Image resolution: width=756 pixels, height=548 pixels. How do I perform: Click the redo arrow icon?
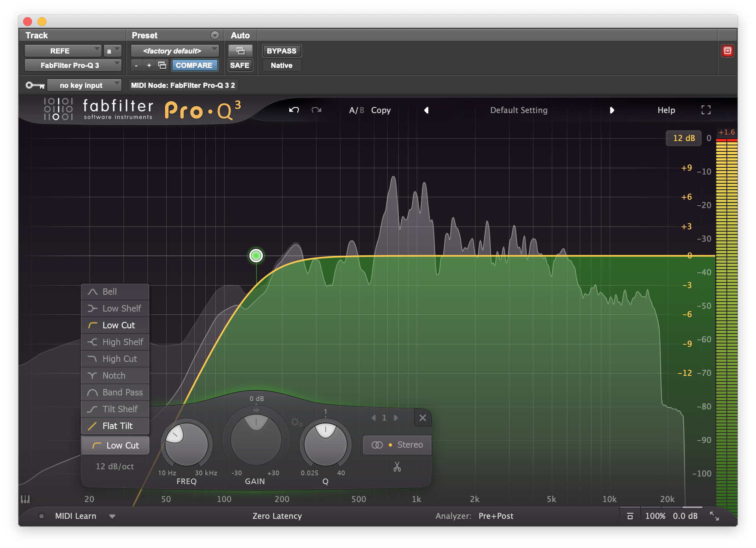click(316, 110)
